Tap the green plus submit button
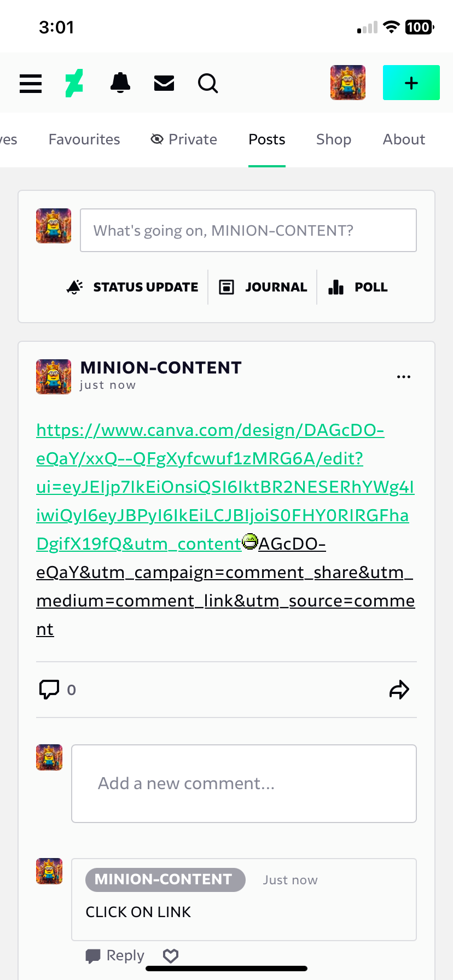Viewport: 453px width, 980px height. (x=411, y=83)
